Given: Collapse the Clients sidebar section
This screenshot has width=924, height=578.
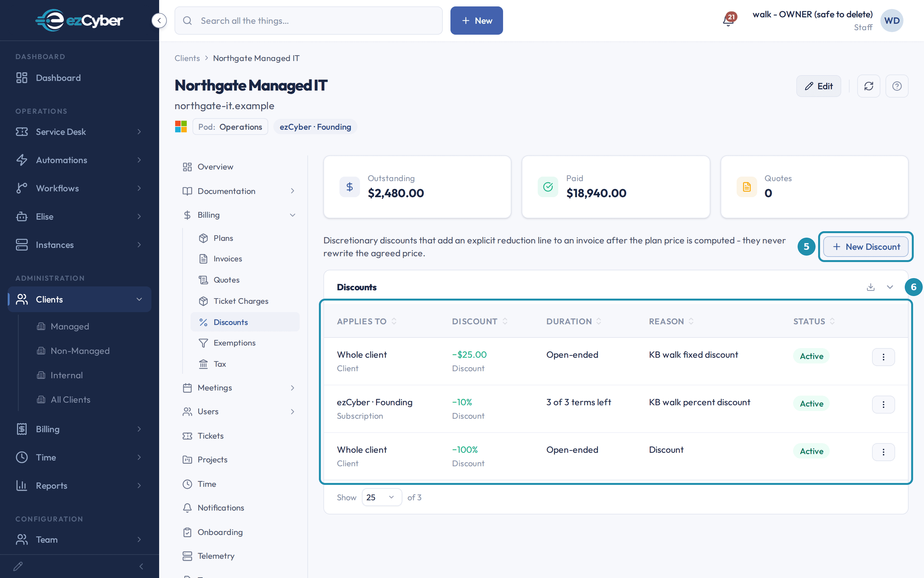Looking at the screenshot, I should click(80, 299).
